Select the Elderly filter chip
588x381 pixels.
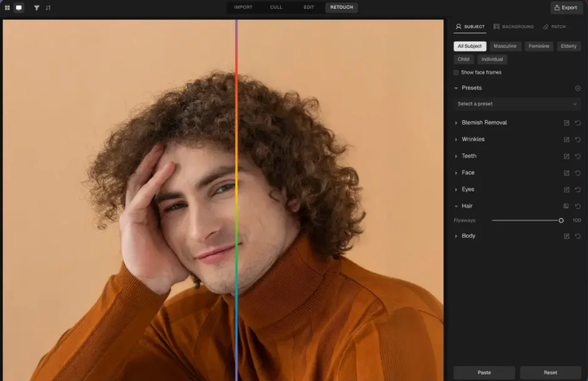(x=569, y=46)
